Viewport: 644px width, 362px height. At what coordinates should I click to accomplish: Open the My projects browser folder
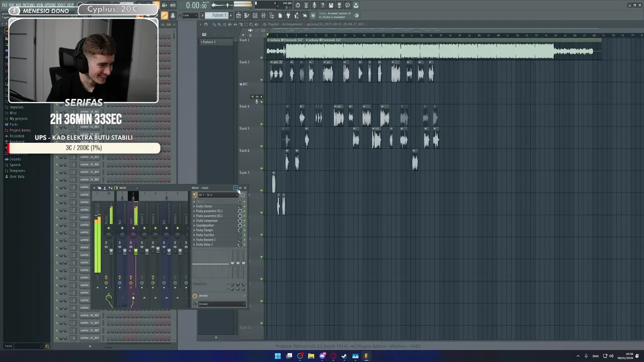coord(19,119)
